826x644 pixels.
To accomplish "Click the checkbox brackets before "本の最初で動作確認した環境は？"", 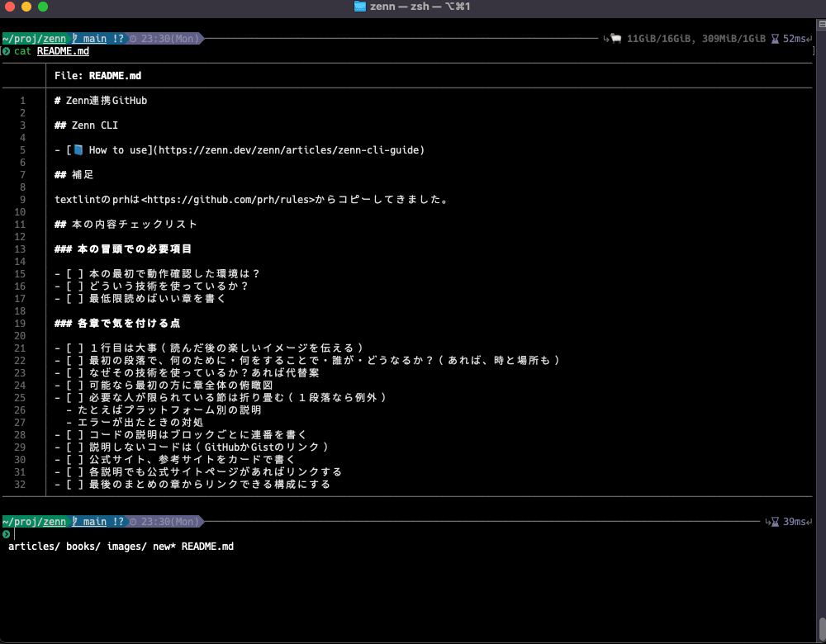I will (75, 274).
